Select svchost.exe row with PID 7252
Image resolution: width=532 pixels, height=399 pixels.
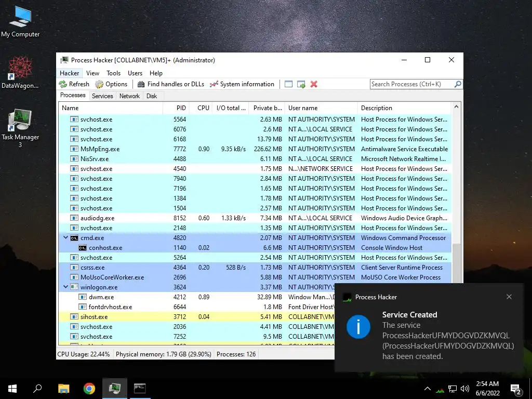pyautogui.click(x=196, y=337)
